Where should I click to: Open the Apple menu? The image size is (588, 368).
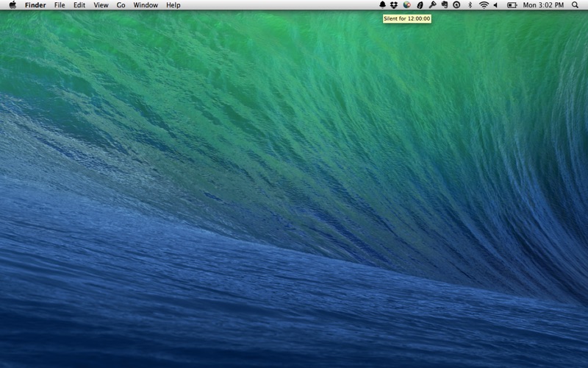[12, 5]
